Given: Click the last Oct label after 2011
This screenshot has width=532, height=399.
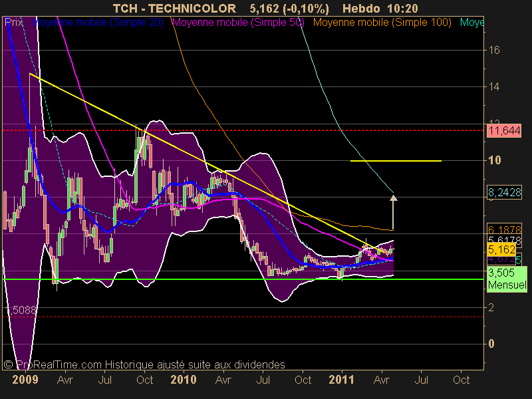Looking at the screenshot, I should [461, 380].
